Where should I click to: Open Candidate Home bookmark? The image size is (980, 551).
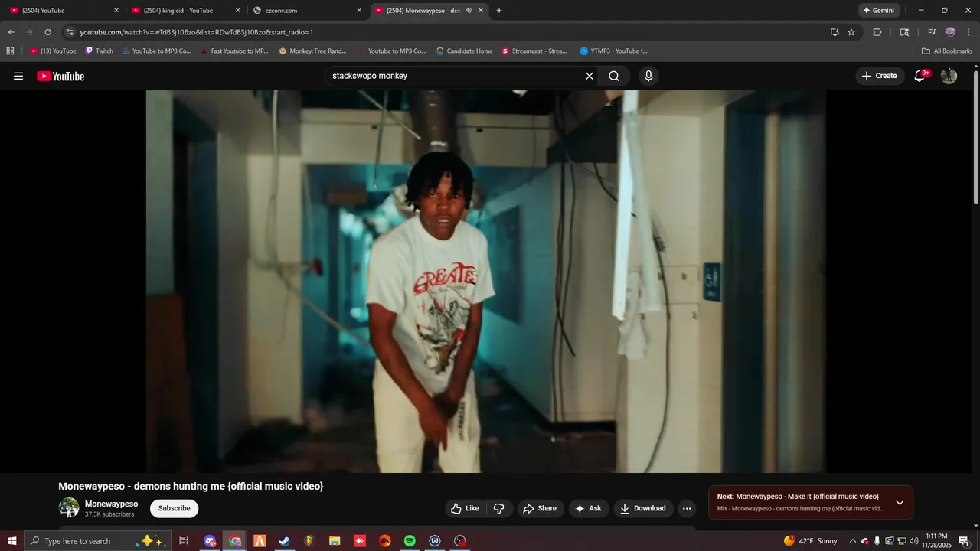pos(465,51)
